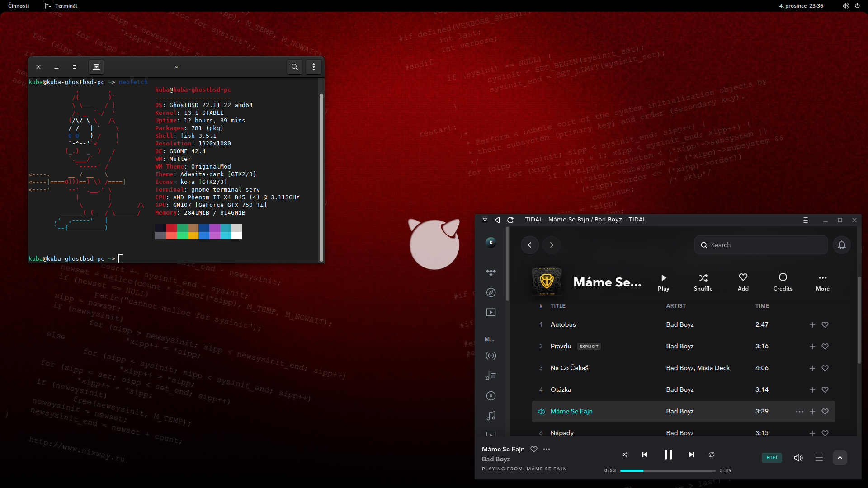Image resolution: width=868 pixels, height=488 pixels.
Task: Shuffle the album from header
Action: [x=703, y=282]
